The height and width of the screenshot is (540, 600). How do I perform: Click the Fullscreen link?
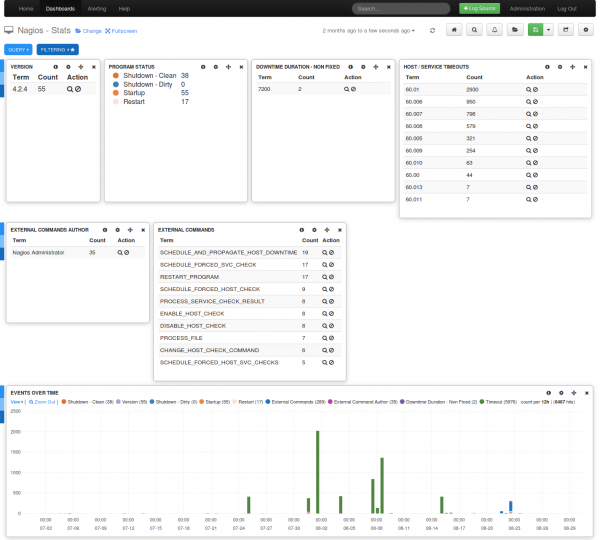[x=124, y=31]
